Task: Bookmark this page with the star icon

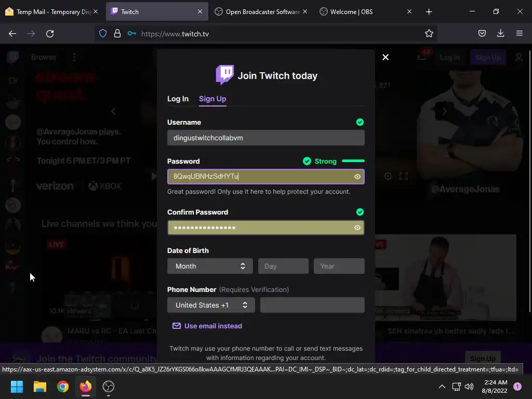Action: coord(429,33)
